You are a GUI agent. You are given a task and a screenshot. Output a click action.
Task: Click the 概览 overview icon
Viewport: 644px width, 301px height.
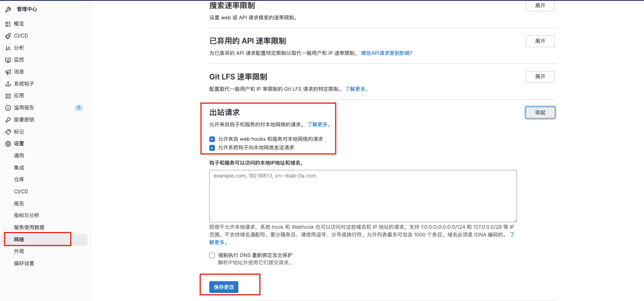click(8, 24)
